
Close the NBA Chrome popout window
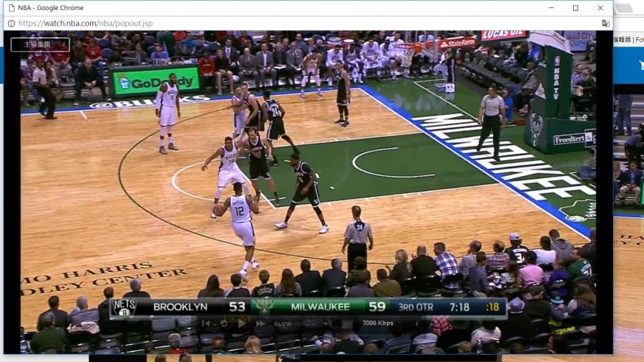click(x=600, y=8)
